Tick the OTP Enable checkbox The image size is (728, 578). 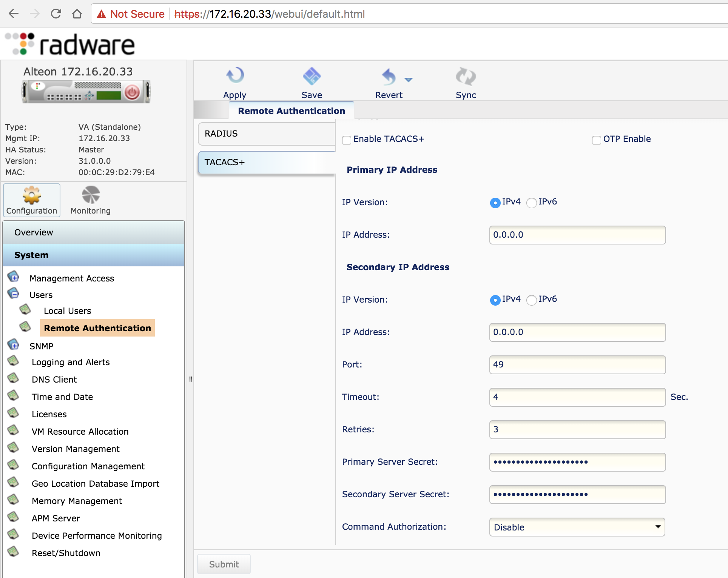pyautogui.click(x=596, y=140)
